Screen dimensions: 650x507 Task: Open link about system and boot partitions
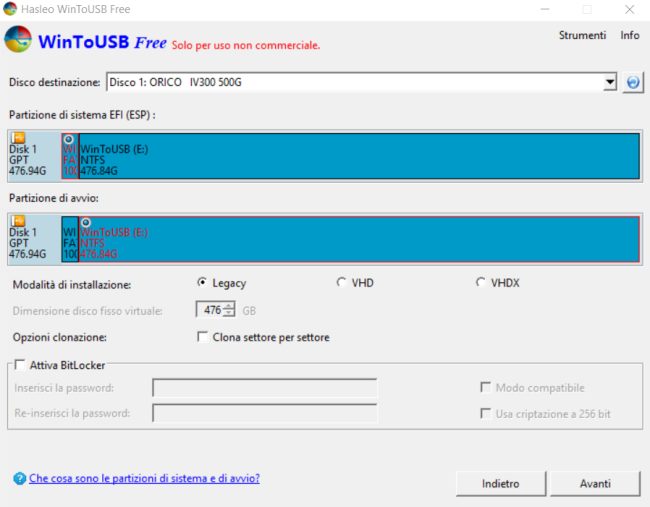(x=144, y=478)
